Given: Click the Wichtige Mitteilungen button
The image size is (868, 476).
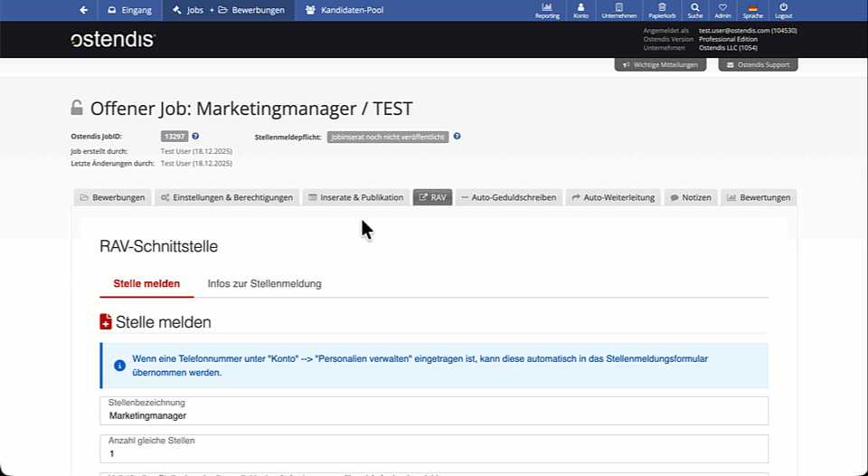Looking at the screenshot, I should tap(660, 65).
